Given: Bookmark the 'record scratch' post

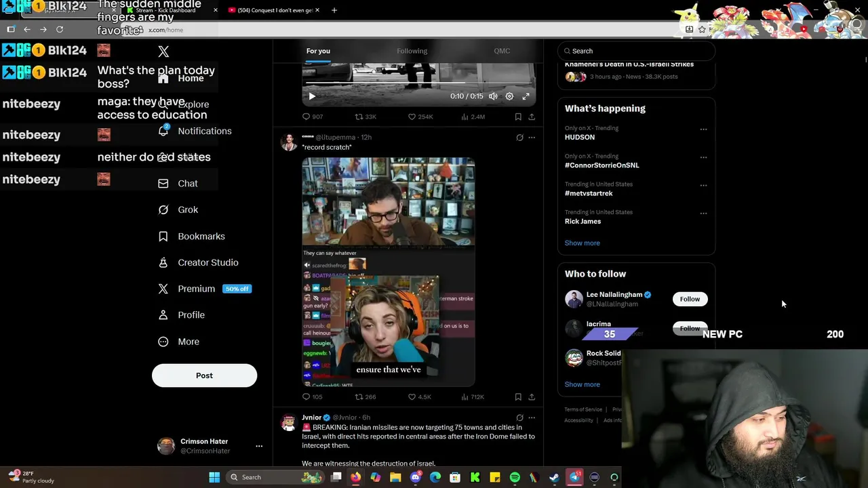Looking at the screenshot, I should tap(518, 396).
